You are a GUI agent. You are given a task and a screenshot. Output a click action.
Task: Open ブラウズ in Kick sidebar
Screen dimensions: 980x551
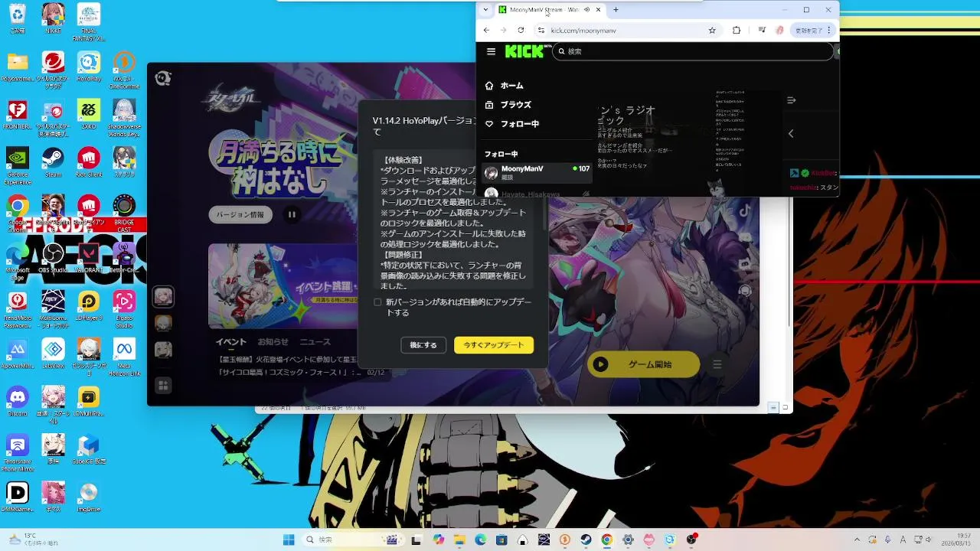point(508,105)
